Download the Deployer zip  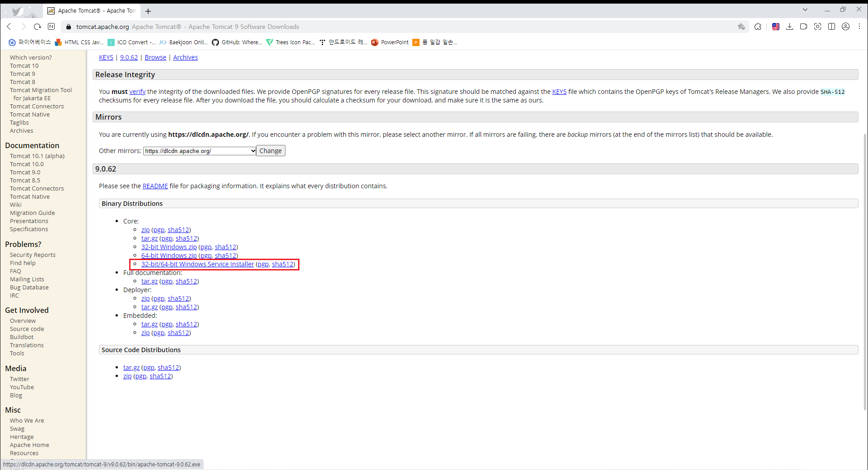(145, 298)
